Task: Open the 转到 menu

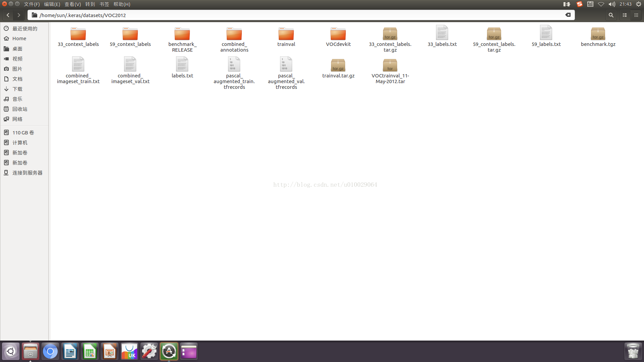Action: coord(90,4)
